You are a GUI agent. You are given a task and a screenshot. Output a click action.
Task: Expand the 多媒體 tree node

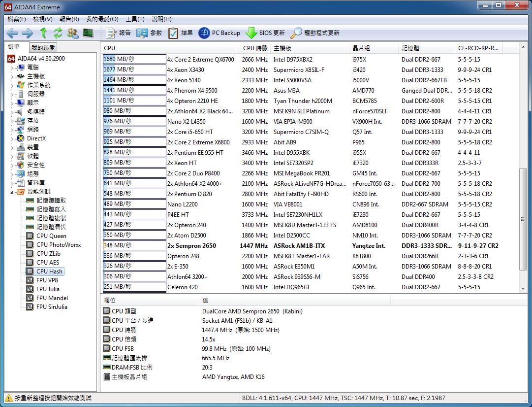(x=12, y=112)
